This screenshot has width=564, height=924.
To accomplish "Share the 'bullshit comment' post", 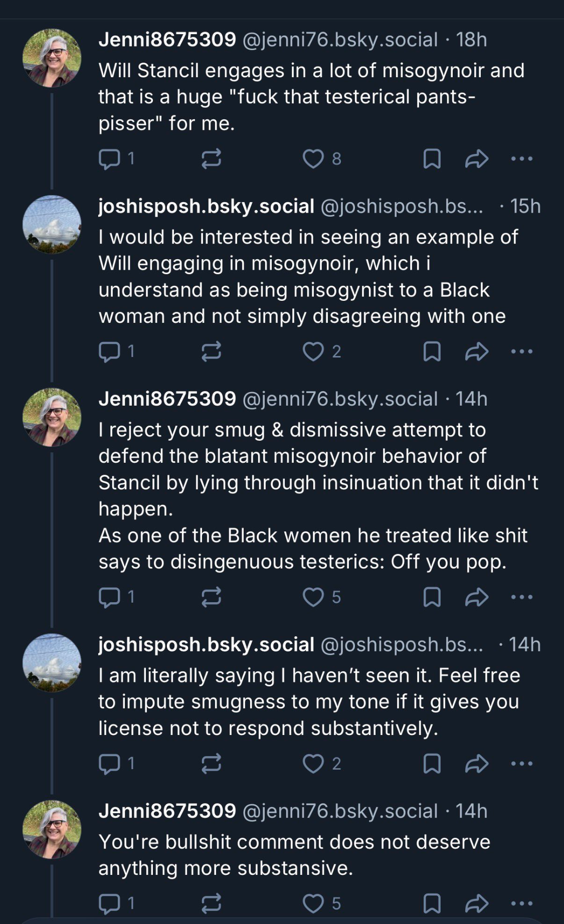I will click(x=476, y=903).
